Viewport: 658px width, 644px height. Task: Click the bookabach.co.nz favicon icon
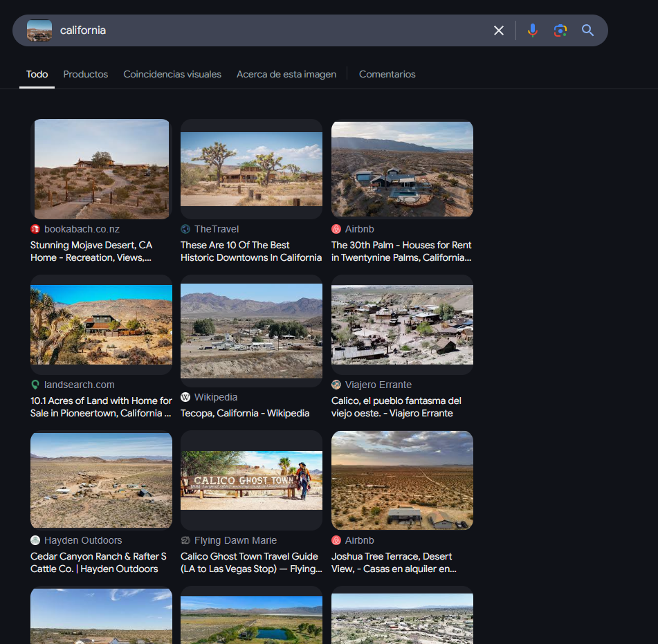tap(35, 229)
